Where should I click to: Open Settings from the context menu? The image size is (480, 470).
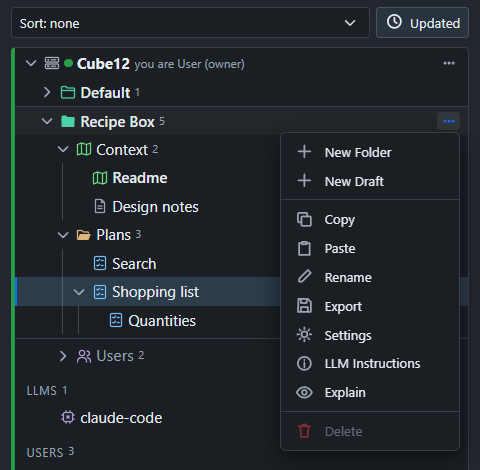point(370,335)
